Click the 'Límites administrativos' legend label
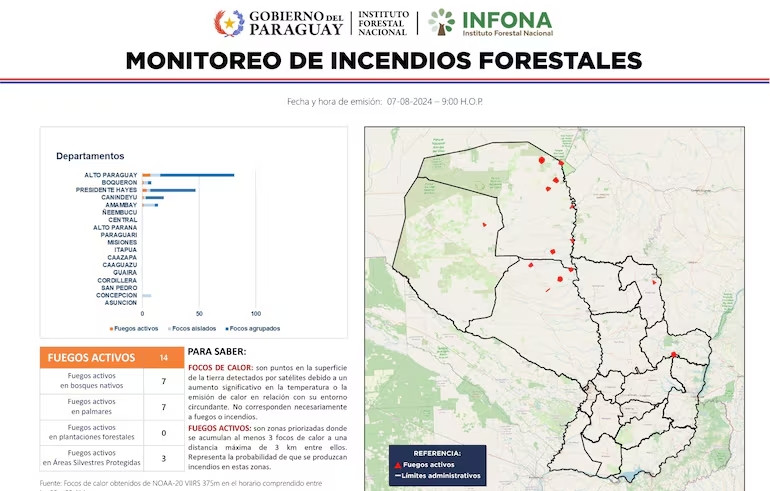This screenshot has width=770, height=491. [x=441, y=476]
